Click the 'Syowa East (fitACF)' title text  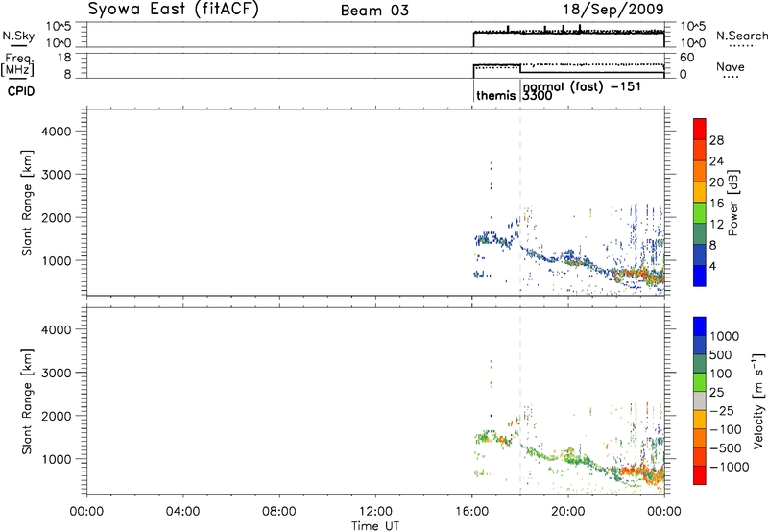tap(173, 10)
